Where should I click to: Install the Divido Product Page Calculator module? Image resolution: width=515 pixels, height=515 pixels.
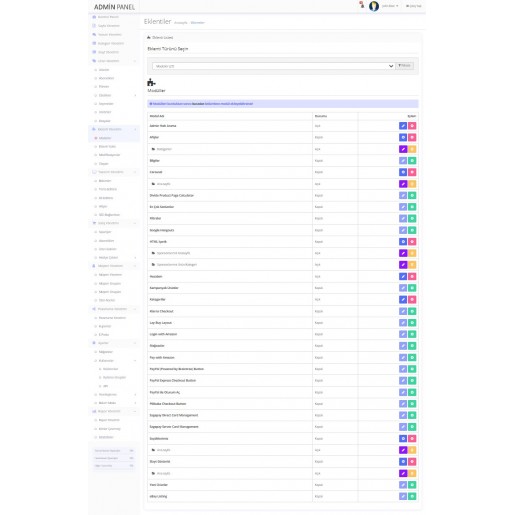pos(412,195)
